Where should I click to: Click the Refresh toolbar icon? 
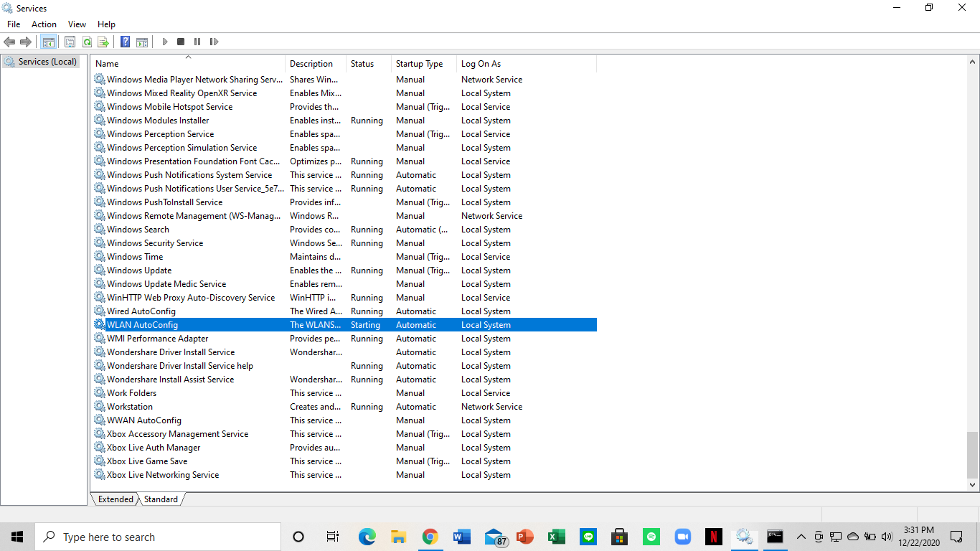[x=87, y=42]
